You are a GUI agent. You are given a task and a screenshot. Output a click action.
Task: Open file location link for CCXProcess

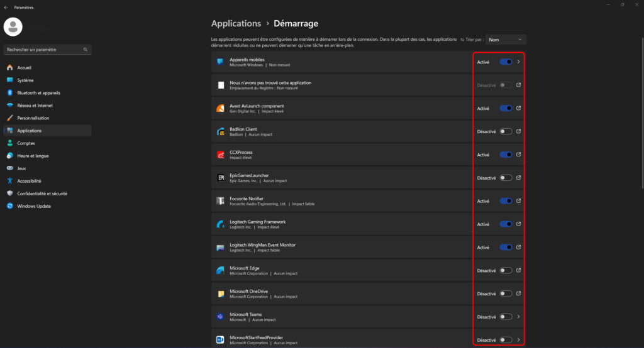tap(519, 155)
